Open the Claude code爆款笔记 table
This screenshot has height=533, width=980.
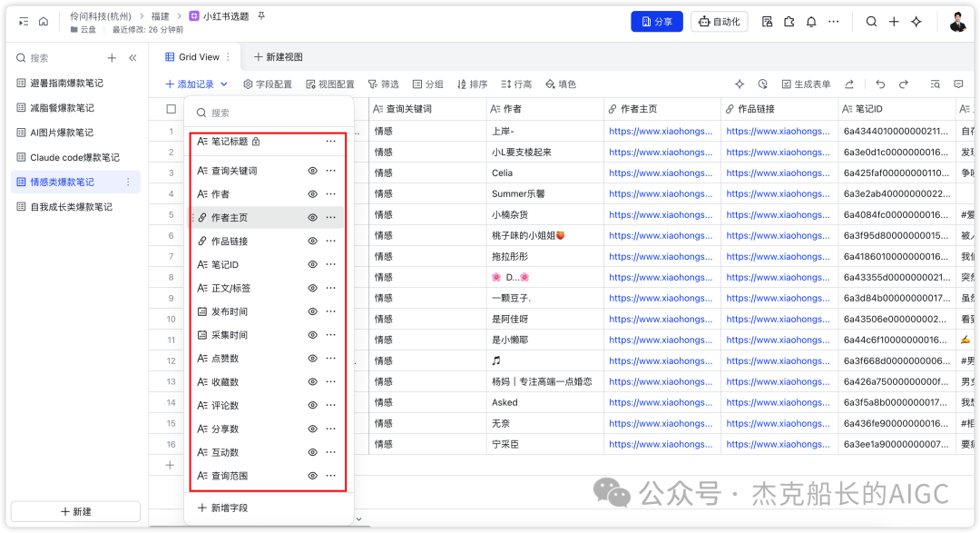(x=74, y=158)
